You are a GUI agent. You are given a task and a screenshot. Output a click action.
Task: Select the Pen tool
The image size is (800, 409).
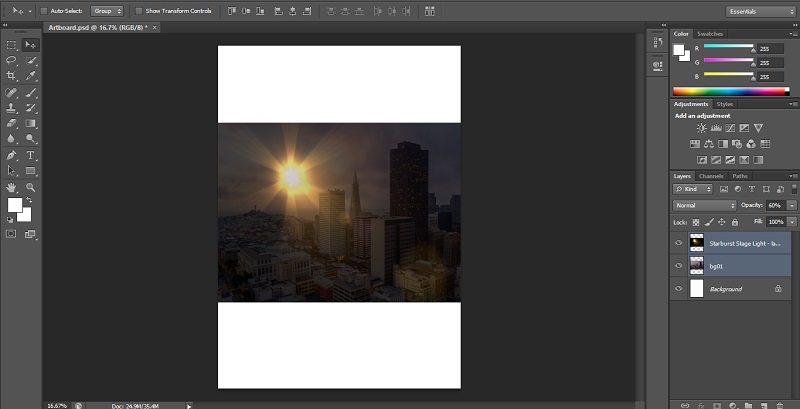pos(11,155)
